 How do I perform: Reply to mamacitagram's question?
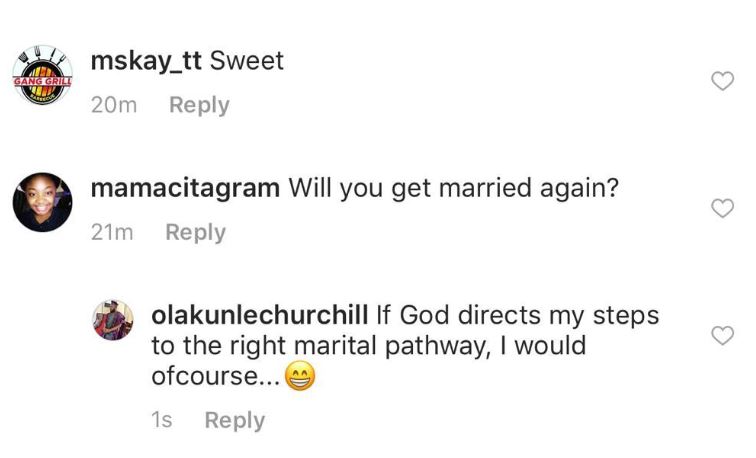tap(196, 232)
